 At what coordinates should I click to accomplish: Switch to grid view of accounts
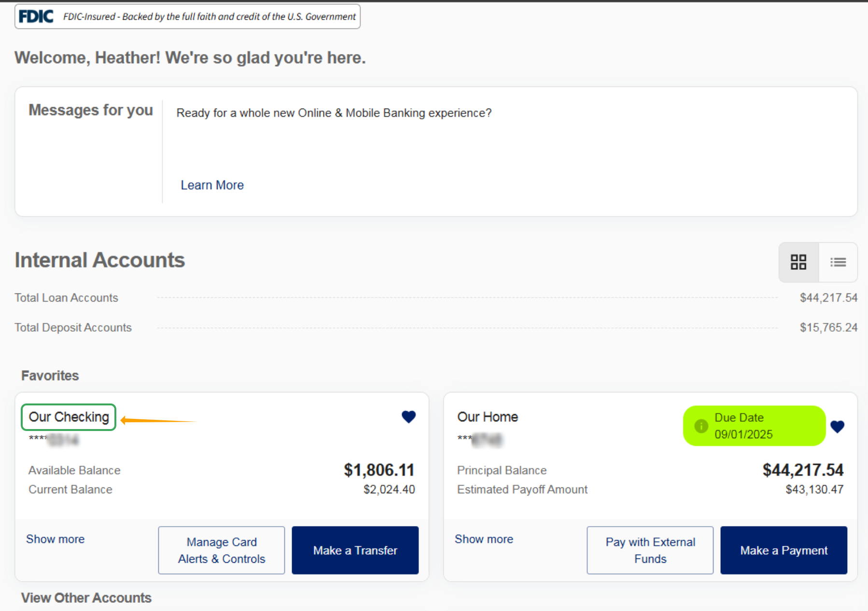[798, 262]
